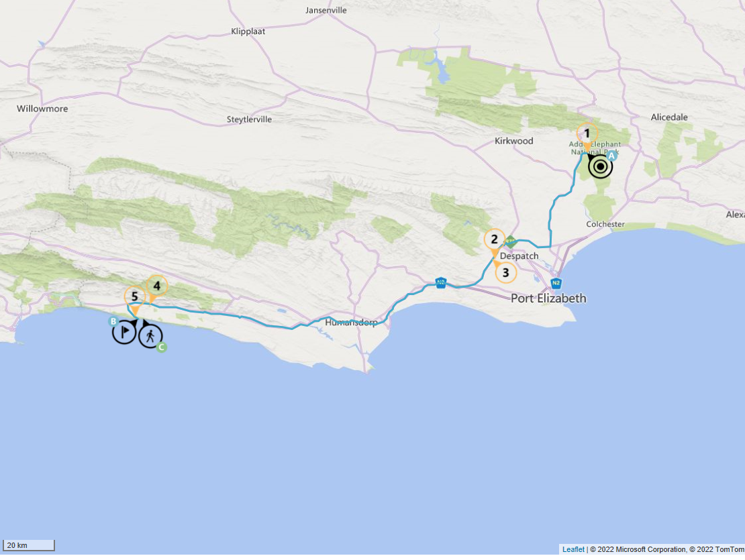745x560 pixels.
Task: Click the Humansdorp town label
Action: pos(348,323)
